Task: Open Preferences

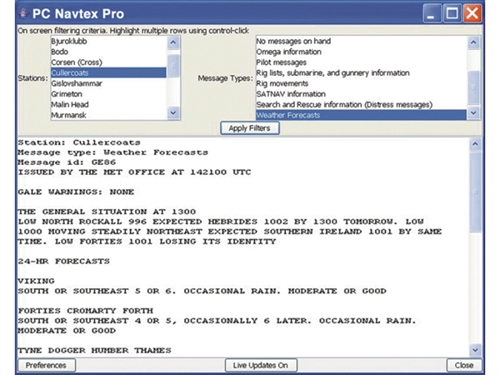Action: [x=46, y=365]
